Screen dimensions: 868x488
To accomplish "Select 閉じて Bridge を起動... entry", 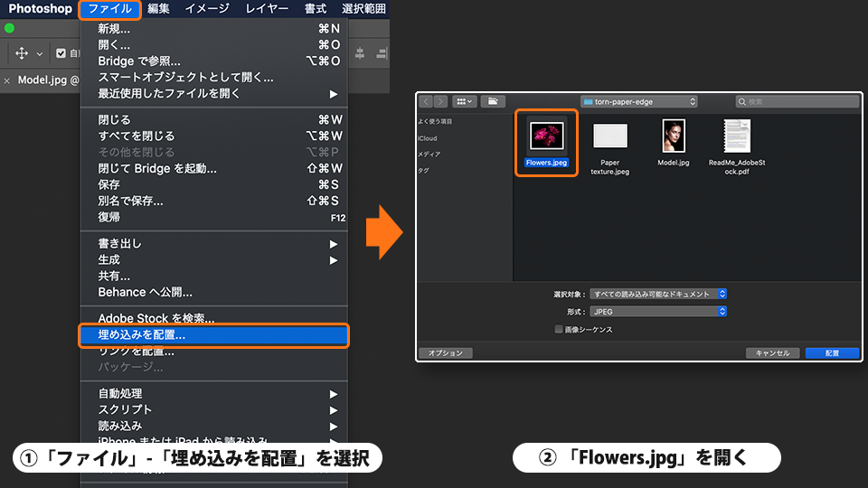I will pyautogui.click(x=214, y=168).
